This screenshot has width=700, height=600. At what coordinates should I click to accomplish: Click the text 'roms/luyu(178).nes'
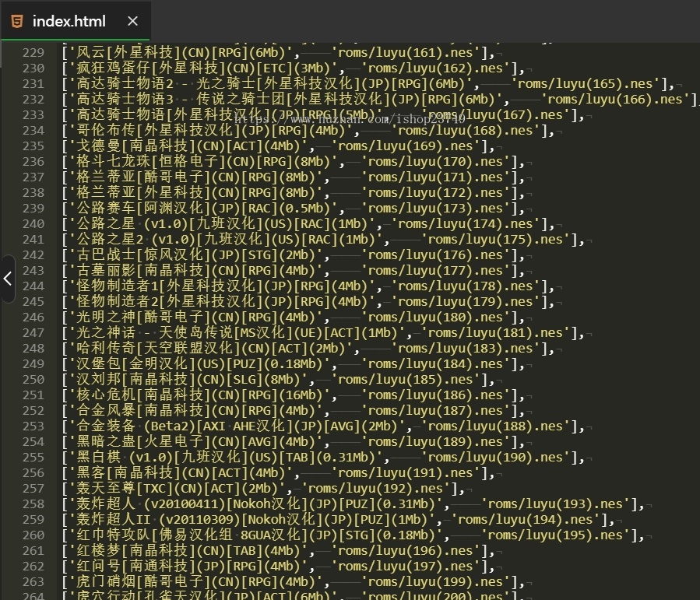coord(465,286)
